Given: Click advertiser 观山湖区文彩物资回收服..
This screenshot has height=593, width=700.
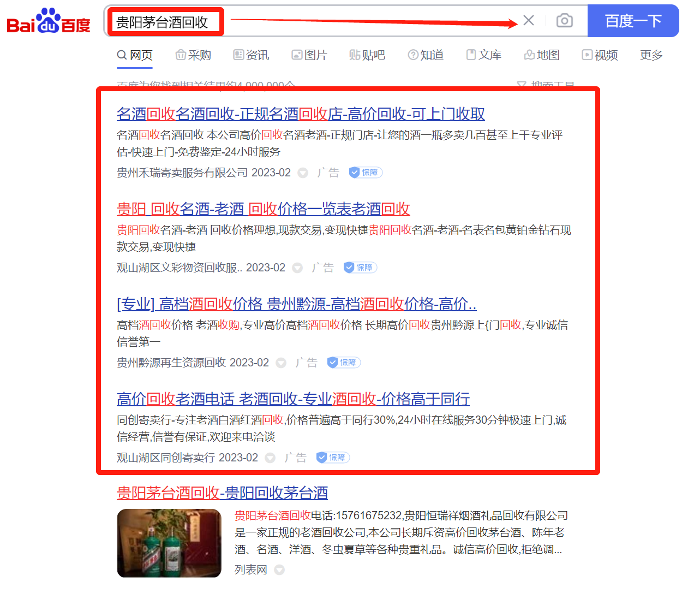Looking at the screenshot, I should pos(180,268).
